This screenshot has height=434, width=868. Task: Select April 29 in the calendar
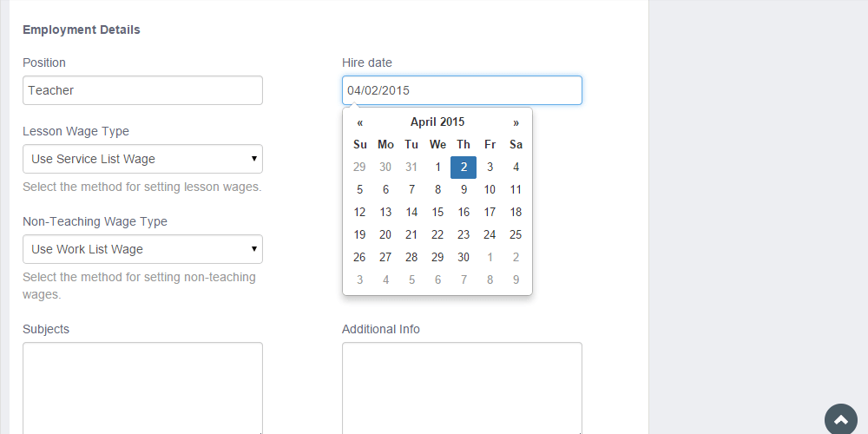coord(437,258)
